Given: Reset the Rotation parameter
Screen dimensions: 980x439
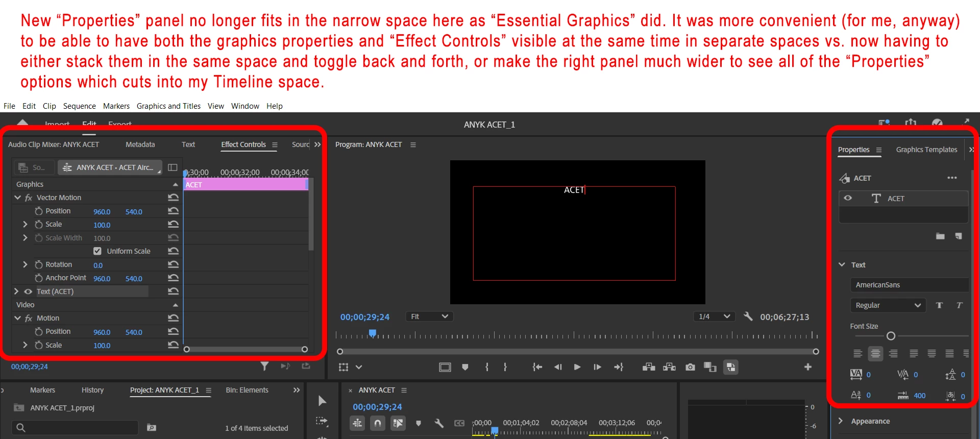Looking at the screenshot, I should pos(174,264).
